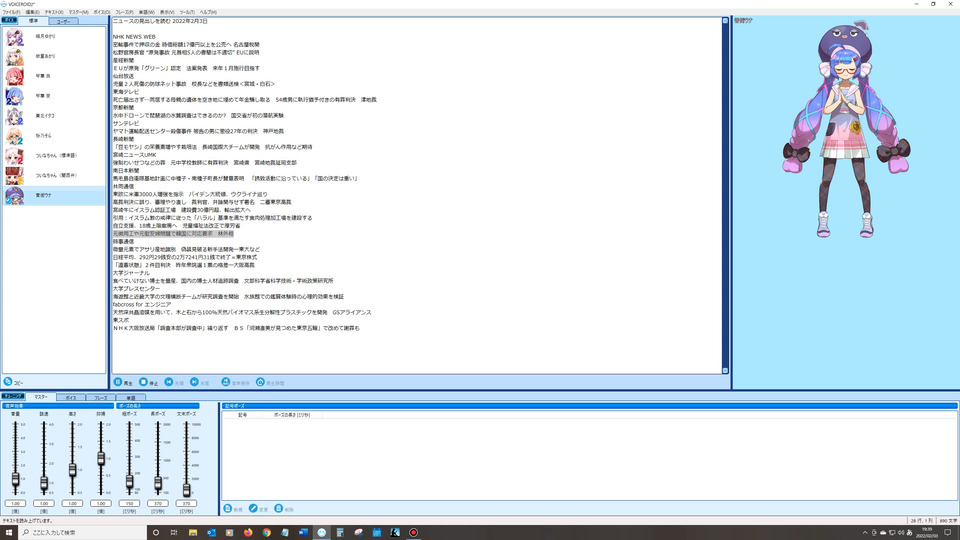Screen dimensions: 960x540
Task: Switch to the マスター tuning tab
Action: pyautogui.click(x=41, y=397)
